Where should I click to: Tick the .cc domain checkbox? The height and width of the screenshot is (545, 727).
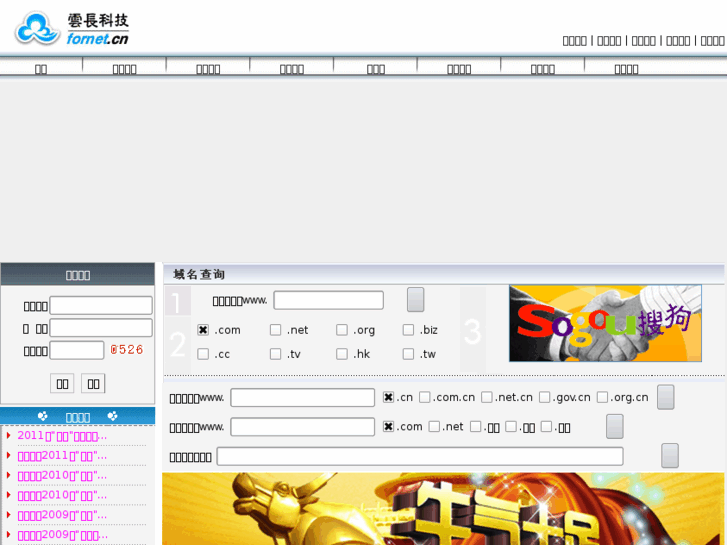click(x=203, y=354)
